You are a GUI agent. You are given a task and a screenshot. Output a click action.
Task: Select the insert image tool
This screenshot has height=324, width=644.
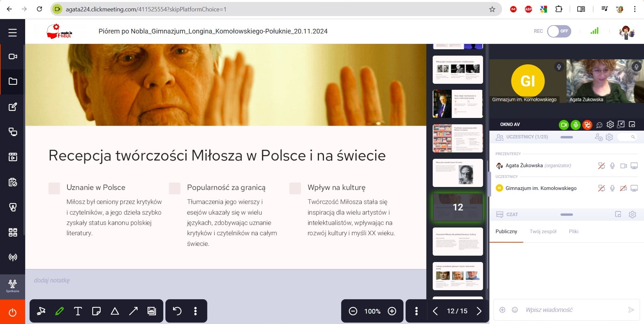click(152, 311)
